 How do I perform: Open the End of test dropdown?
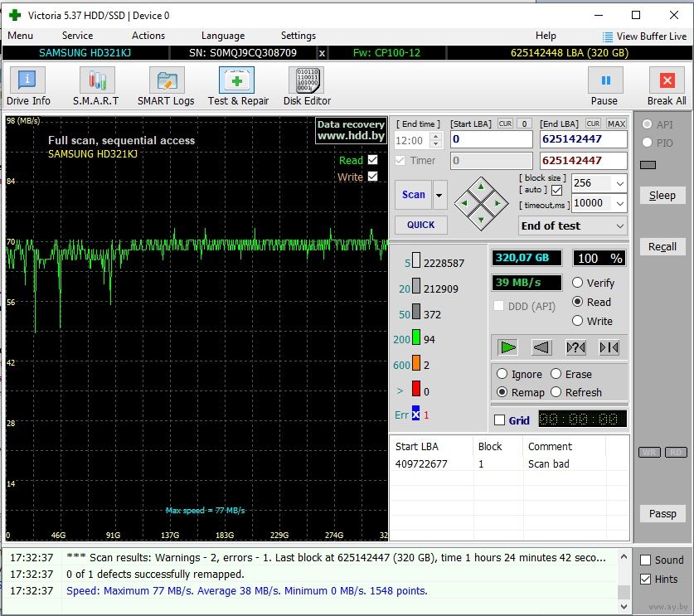(x=619, y=226)
